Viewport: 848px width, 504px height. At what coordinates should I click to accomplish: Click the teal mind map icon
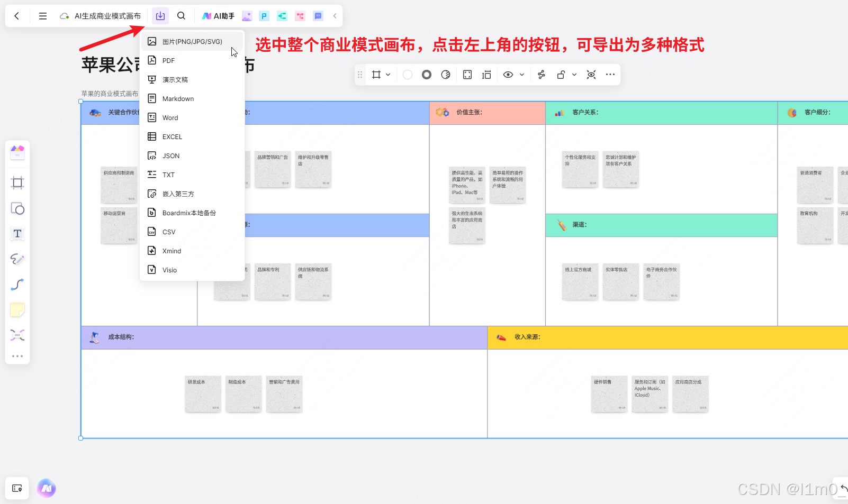click(282, 16)
